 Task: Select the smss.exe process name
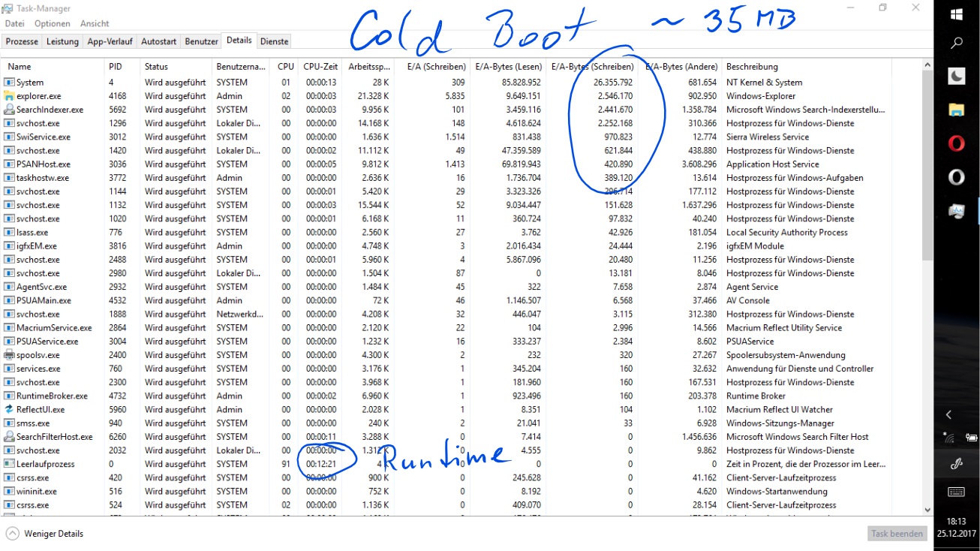[33, 423]
